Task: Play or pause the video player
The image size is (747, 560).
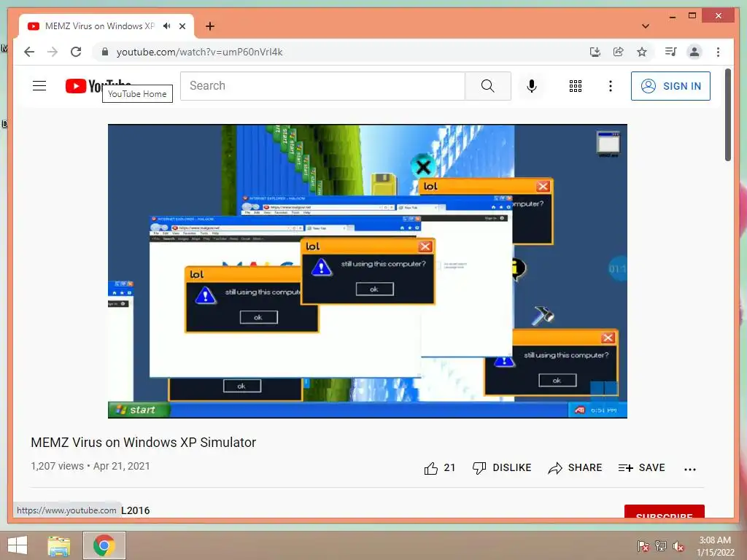Action: point(368,271)
